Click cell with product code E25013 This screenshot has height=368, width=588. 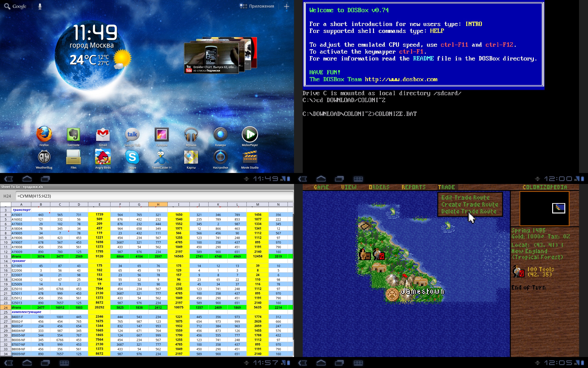click(x=21, y=303)
